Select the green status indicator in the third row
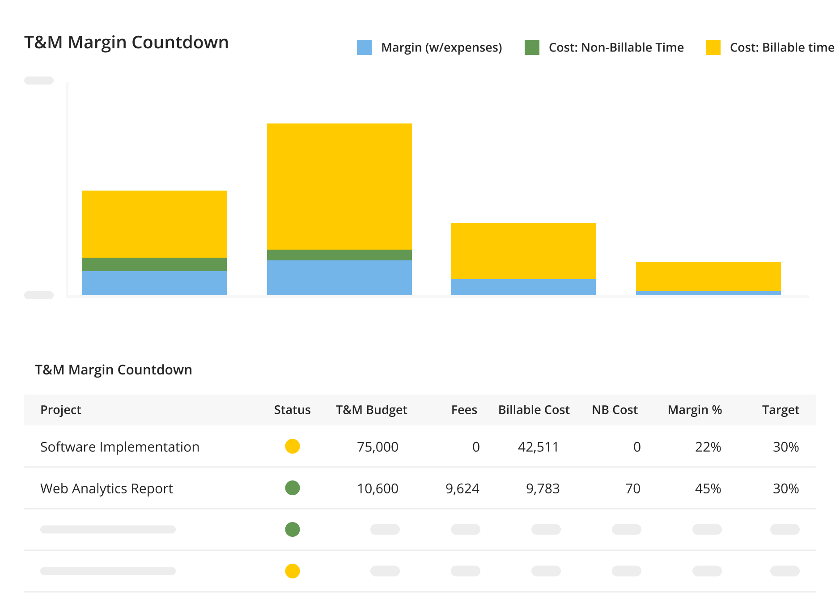The image size is (840, 616). (x=292, y=530)
